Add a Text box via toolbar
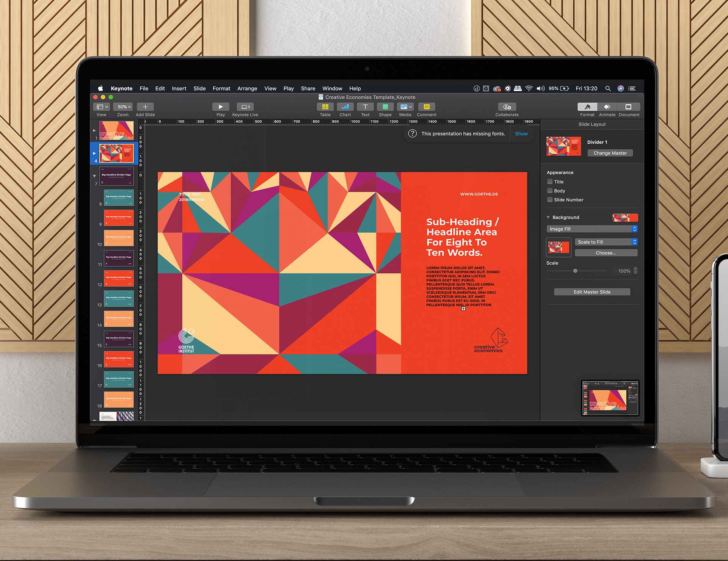 pos(365,107)
